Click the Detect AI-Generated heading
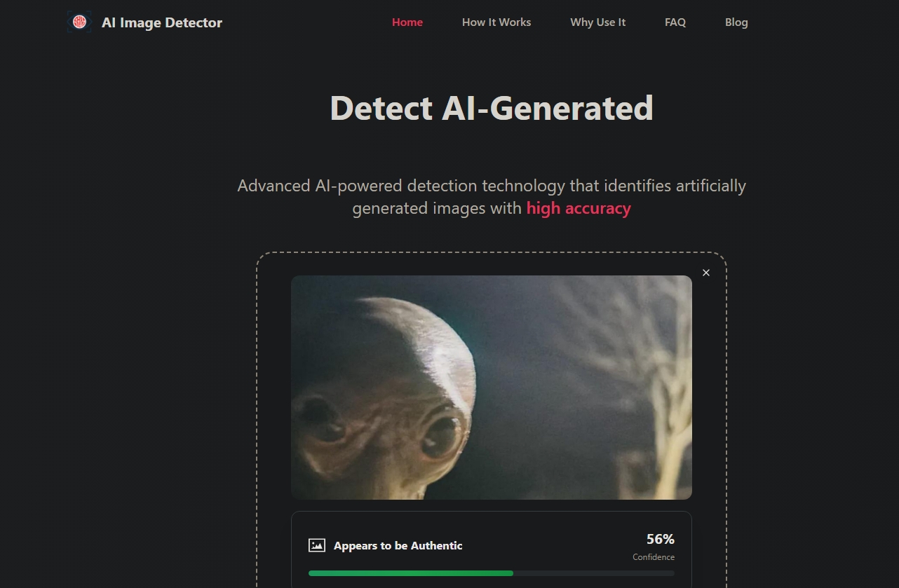This screenshot has width=899, height=588. click(x=492, y=108)
